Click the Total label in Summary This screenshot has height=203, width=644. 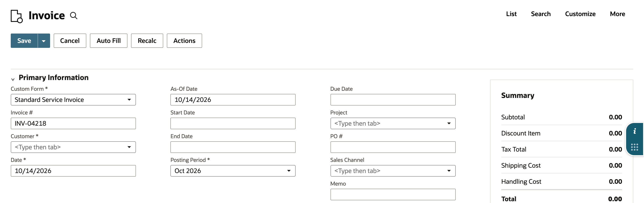point(508,199)
